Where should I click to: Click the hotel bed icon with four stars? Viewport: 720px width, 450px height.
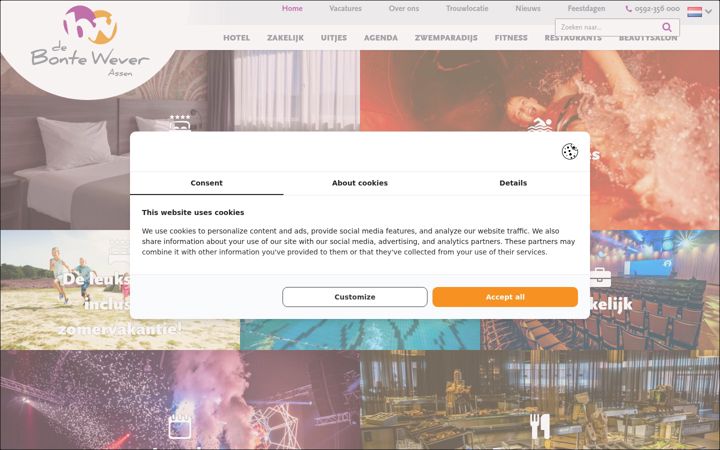(x=180, y=123)
